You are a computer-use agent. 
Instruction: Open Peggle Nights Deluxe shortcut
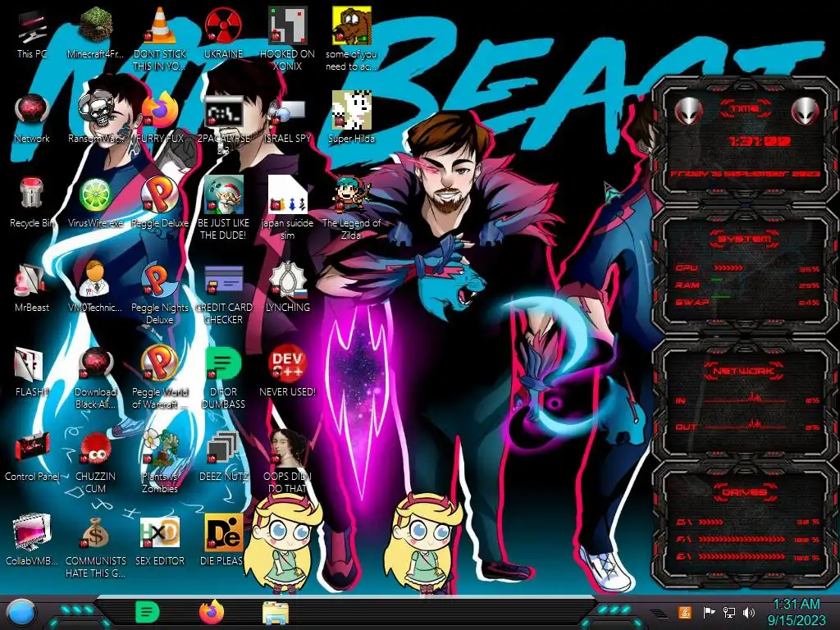(x=160, y=294)
